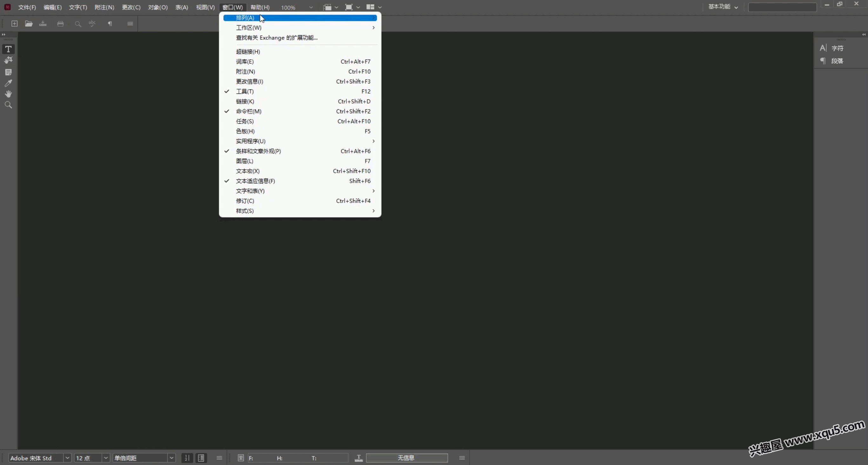Viewport: 868px width, 465px height.
Task: Expand the 工作区(W) submenu
Action: pyautogui.click(x=300, y=28)
